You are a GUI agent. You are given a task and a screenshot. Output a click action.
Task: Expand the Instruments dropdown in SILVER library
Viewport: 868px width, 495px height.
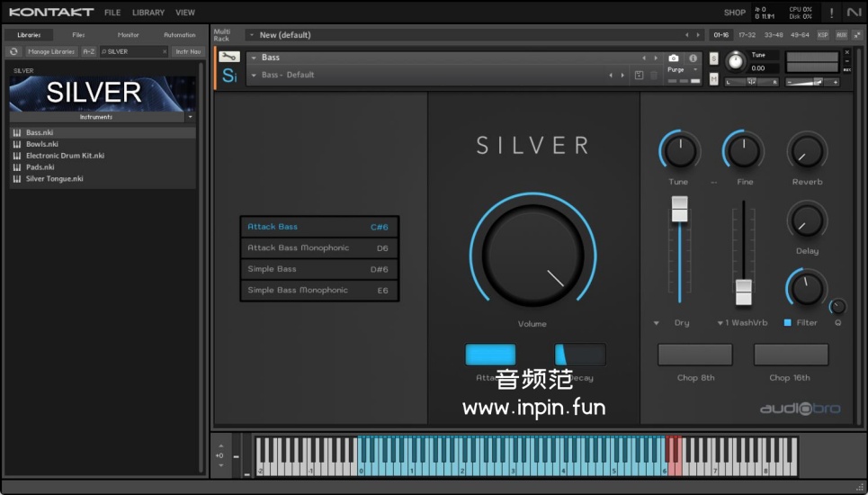(x=190, y=117)
